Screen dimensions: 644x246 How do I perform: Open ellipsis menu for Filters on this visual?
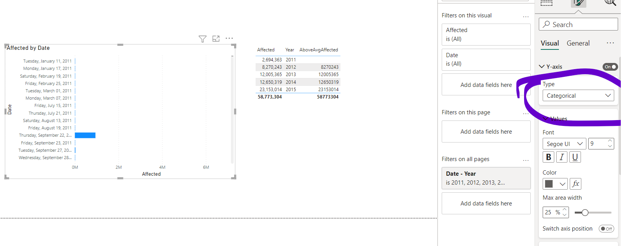click(526, 17)
